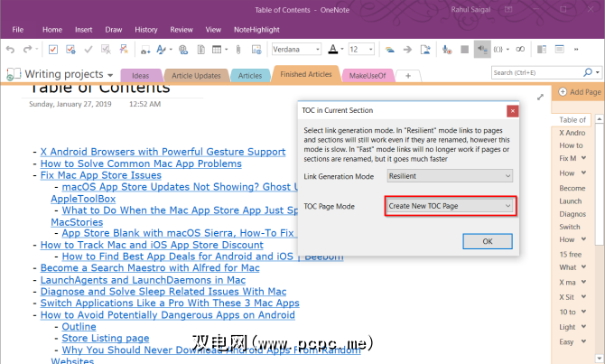Viewport: 605px width, 364px height.
Task: Click the To Do tag checkbox icon
Action: coord(54,49)
